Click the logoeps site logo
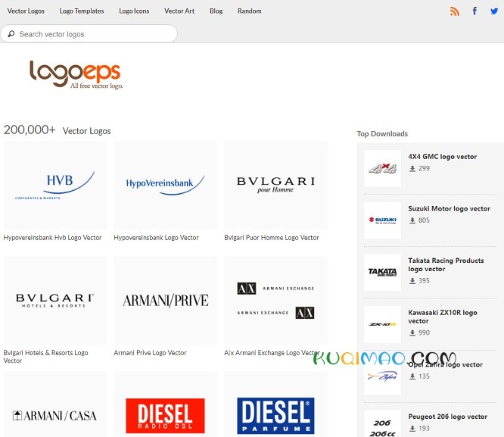504x437 pixels. pyautogui.click(x=76, y=75)
